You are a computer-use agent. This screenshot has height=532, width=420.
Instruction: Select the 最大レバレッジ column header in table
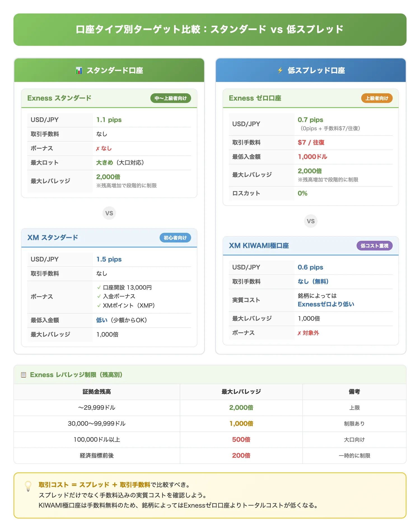tap(241, 392)
